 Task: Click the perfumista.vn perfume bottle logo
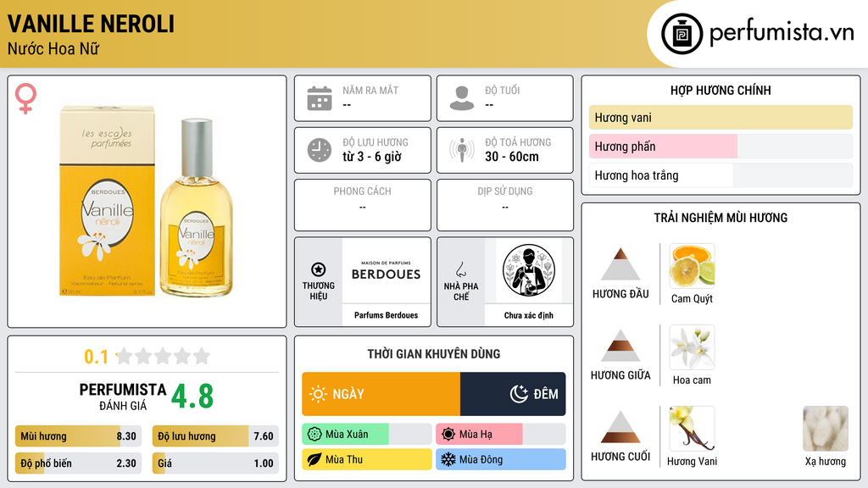click(682, 34)
